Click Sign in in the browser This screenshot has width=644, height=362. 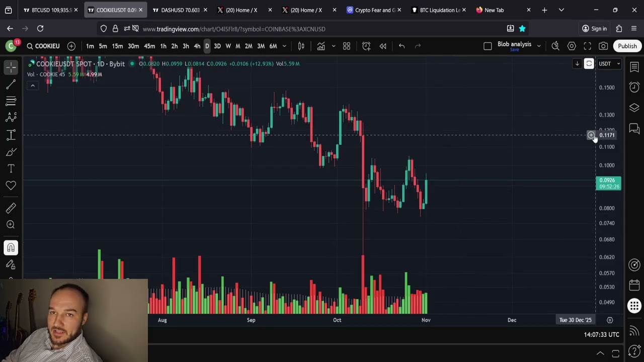coord(594,29)
